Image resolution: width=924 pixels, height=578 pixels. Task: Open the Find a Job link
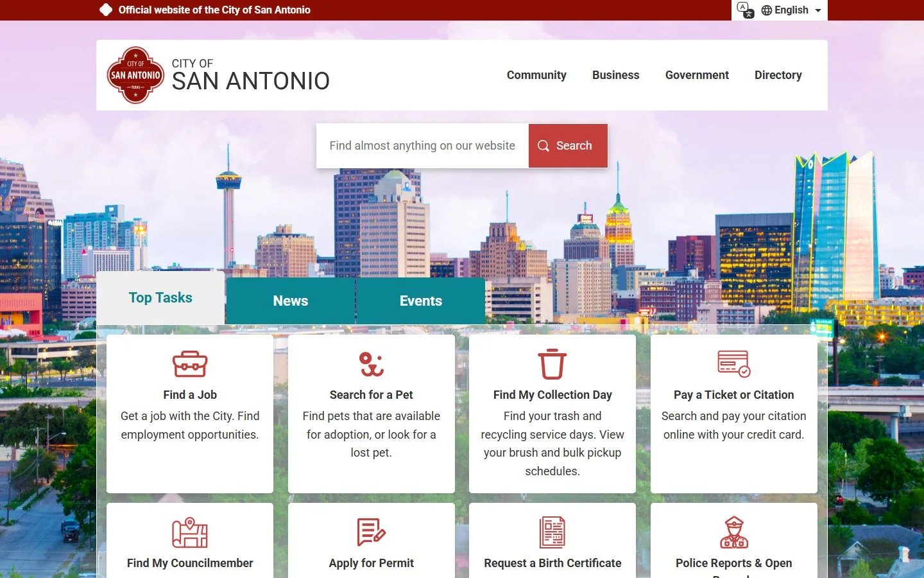(190, 395)
